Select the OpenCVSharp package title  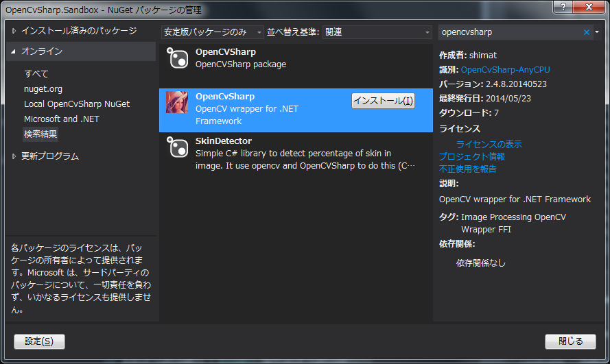[x=226, y=52]
